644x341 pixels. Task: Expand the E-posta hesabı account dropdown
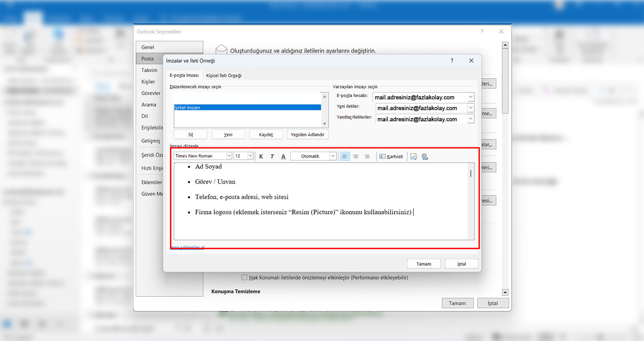(471, 97)
